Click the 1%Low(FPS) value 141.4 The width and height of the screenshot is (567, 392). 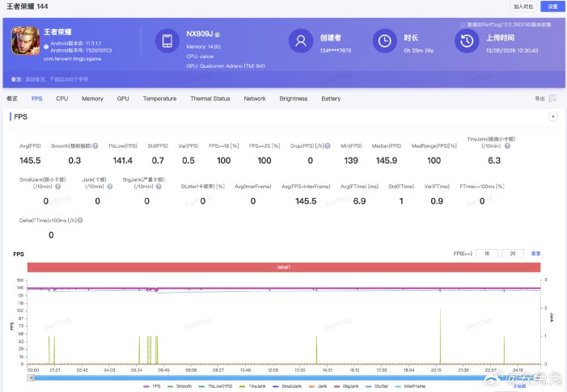123,160
